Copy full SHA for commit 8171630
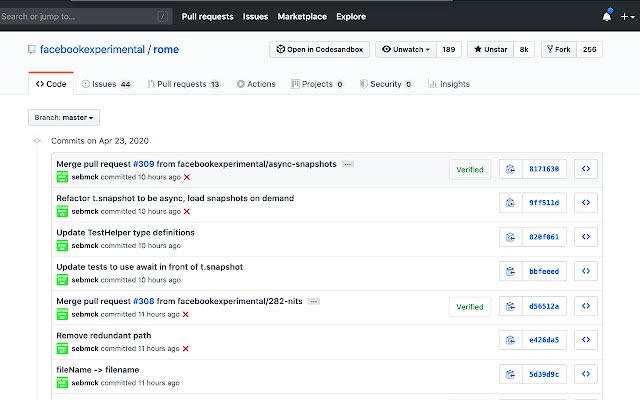Viewport: 640px width, 400px height. pyautogui.click(x=510, y=169)
